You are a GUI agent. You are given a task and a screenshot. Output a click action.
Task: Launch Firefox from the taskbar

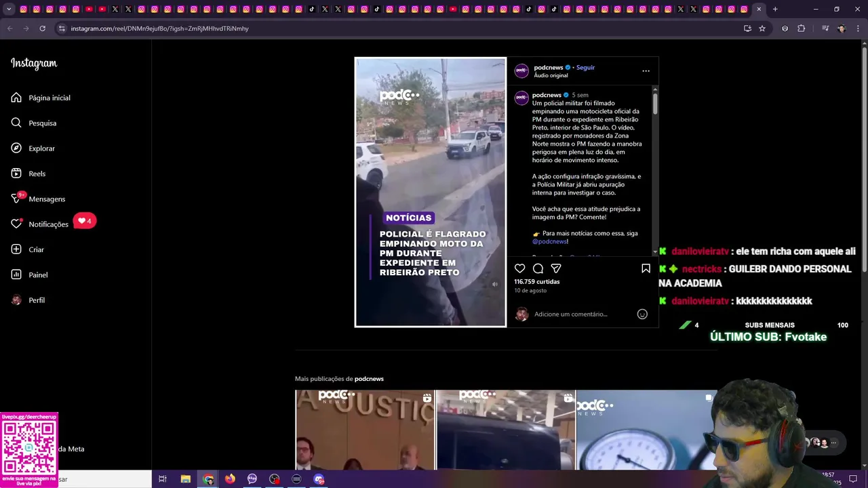click(x=230, y=479)
